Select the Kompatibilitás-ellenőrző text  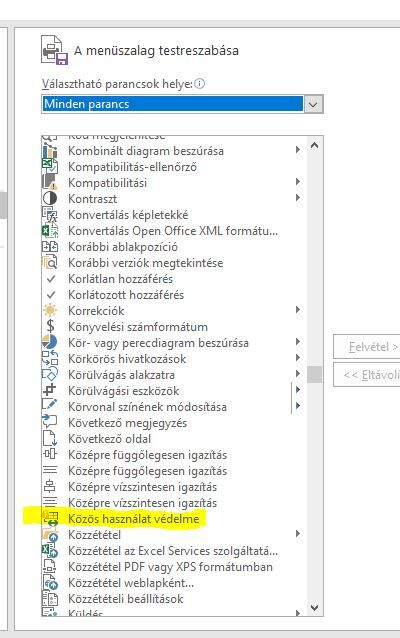click(132, 167)
